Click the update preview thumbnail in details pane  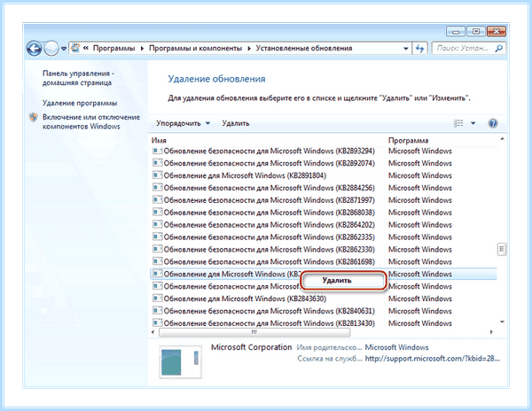(x=181, y=362)
